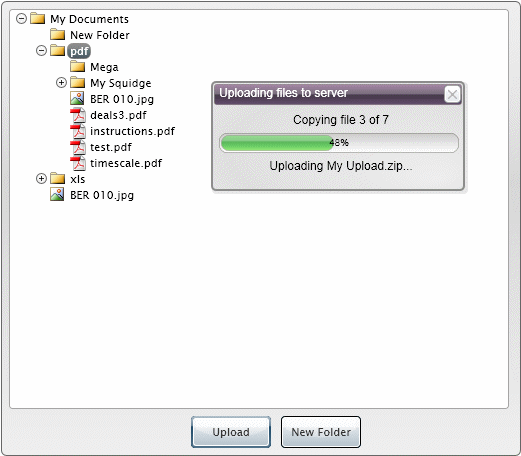
Task: Select the timescale.pdf file name
Action: pos(126,163)
